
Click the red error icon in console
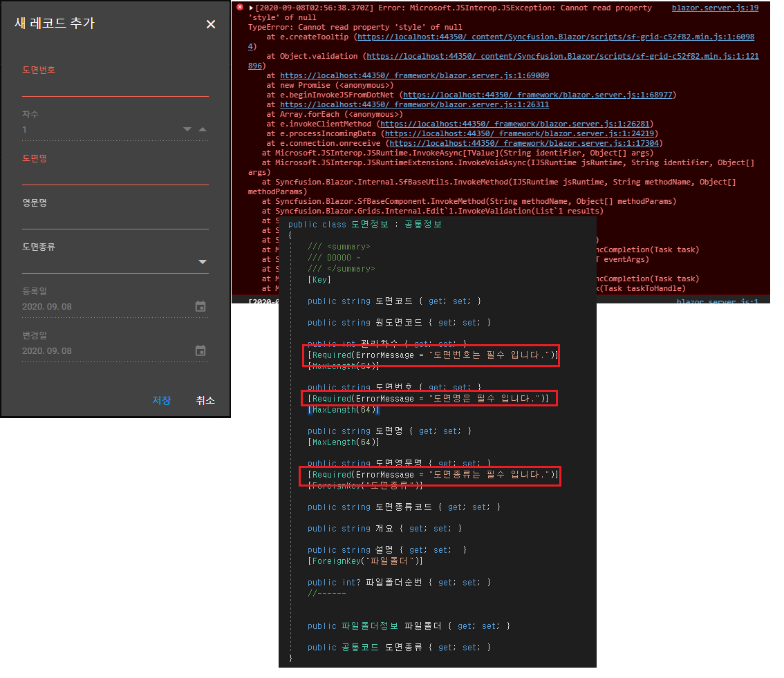point(240,8)
